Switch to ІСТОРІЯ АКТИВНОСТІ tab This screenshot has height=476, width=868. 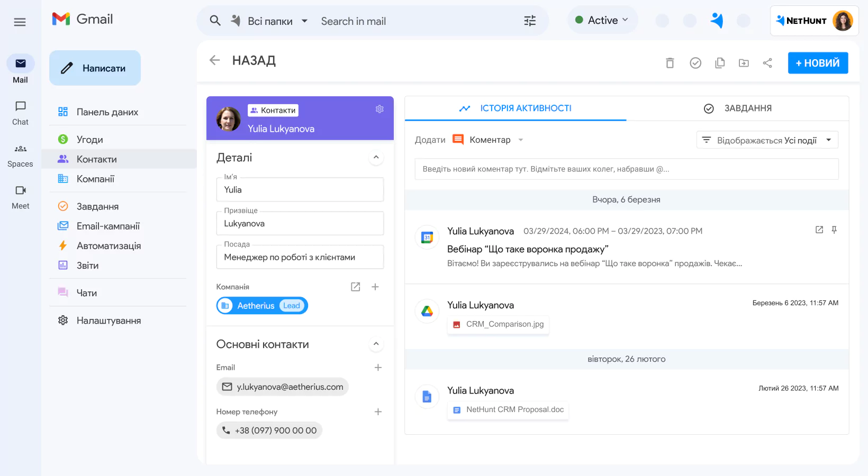[516, 108]
